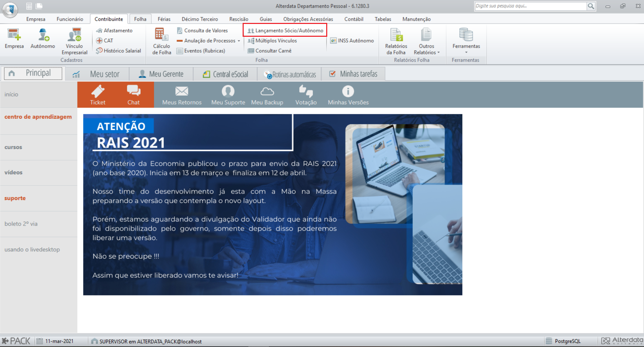Open cursos in sidebar
The height and width of the screenshot is (347, 644).
pyautogui.click(x=13, y=147)
